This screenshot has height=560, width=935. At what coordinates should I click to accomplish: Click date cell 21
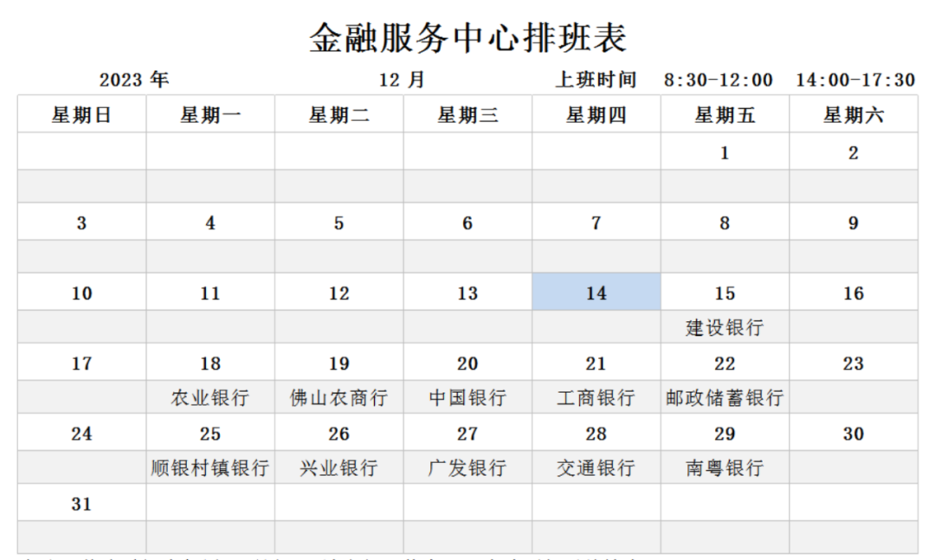596,362
